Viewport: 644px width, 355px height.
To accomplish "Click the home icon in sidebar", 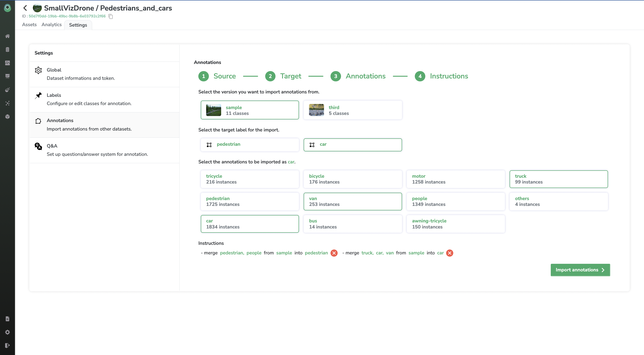I will point(8,36).
